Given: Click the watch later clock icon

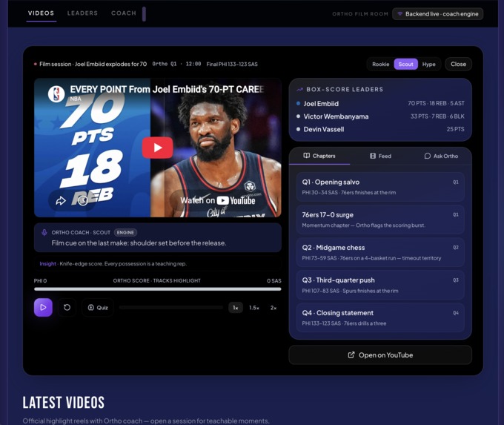Looking at the screenshot, I should pos(83,201).
